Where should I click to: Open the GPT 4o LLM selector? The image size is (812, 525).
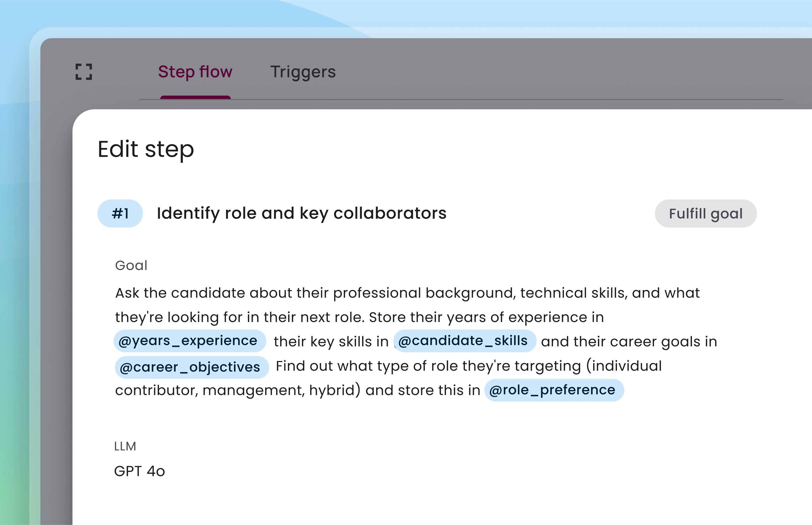139,471
